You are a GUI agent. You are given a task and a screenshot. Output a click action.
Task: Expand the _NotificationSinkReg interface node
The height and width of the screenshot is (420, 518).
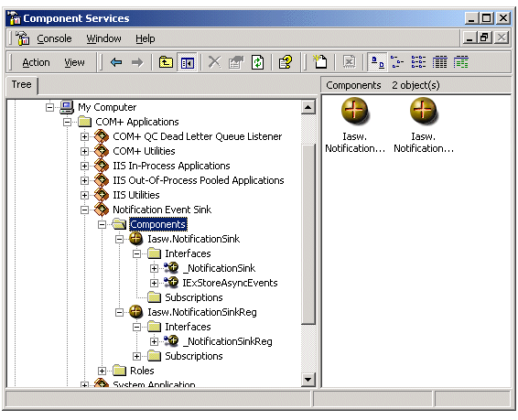[154, 341]
